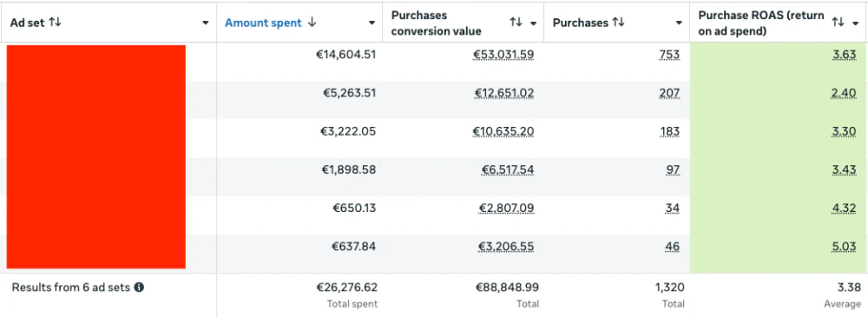Viewport: 868px width, 318px height.
Task: Click conversion value €53,031.59
Action: pyautogui.click(x=503, y=54)
